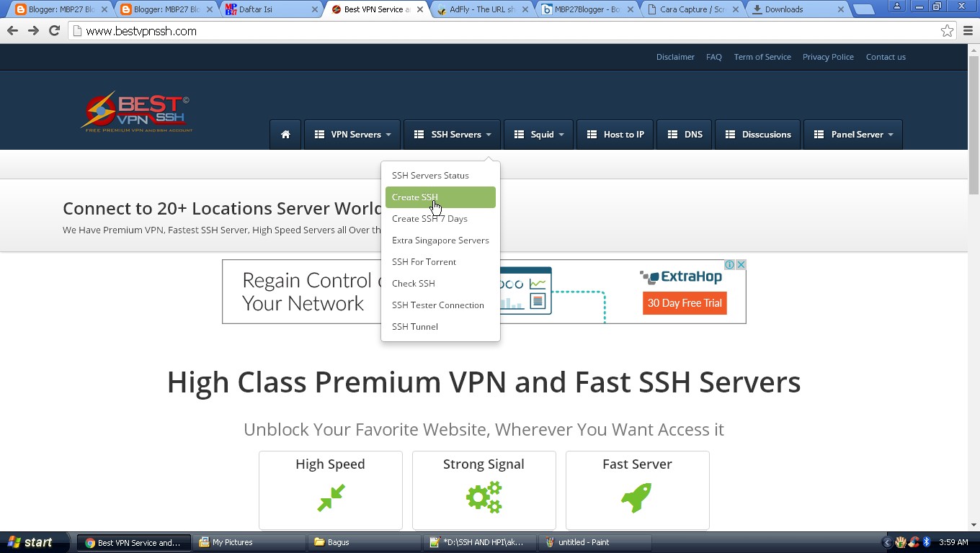Expand the Squid dropdown
Image resolution: width=980 pixels, height=553 pixels.
[538, 135]
